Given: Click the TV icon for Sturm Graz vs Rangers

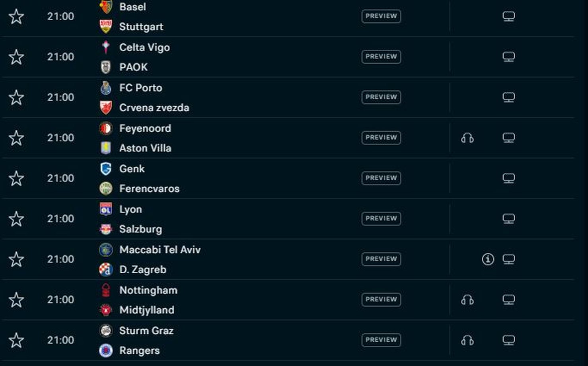Looking at the screenshot, I should (x=508, y=341).
